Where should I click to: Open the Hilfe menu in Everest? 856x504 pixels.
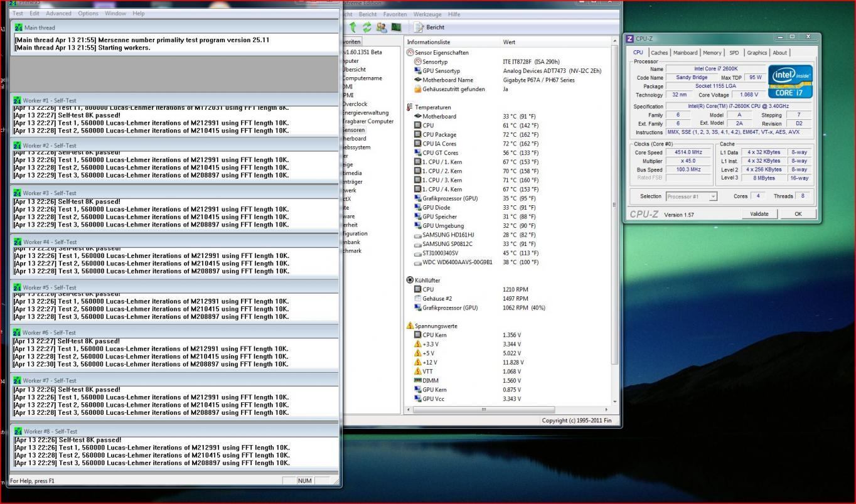(454, 14)
